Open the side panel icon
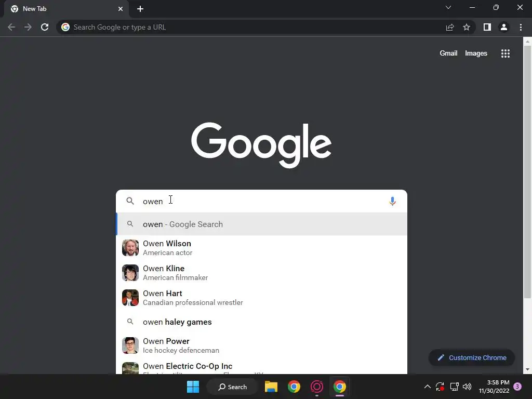Image resolution: width=532 pixels, height=399 pixels. 487,27
